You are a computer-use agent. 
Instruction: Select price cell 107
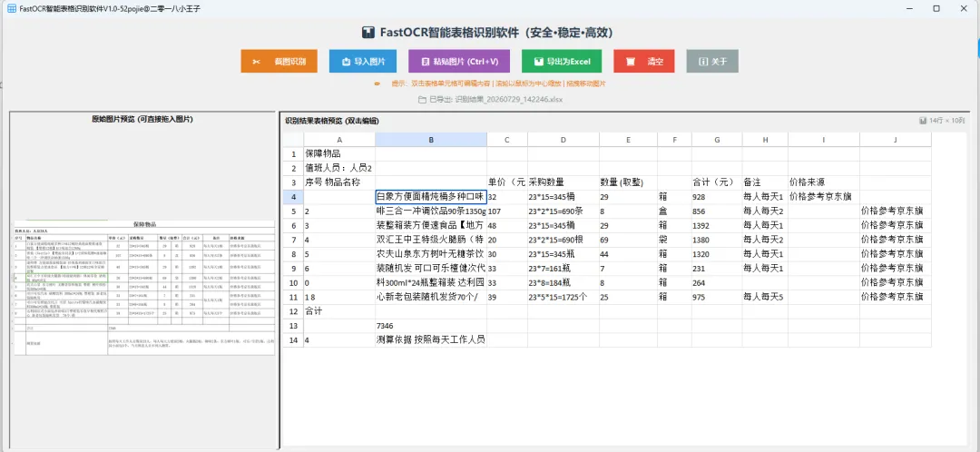coord(507,211)
